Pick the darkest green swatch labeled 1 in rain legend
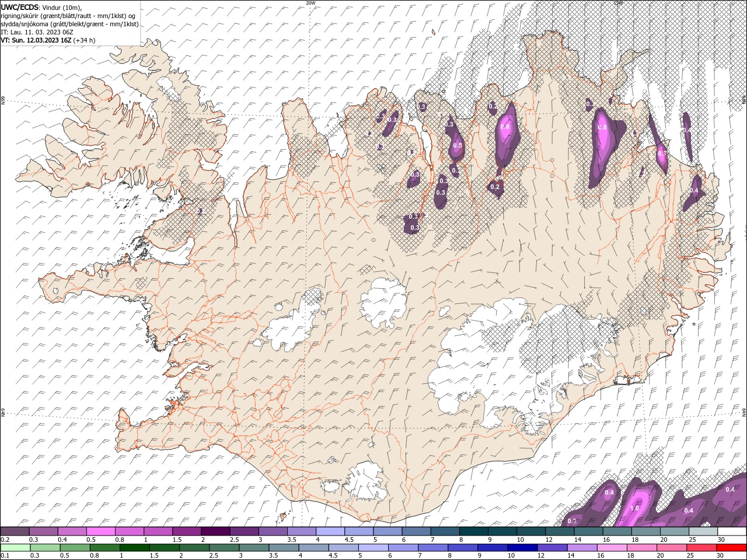747x560 pixels. tap(134, 547)
